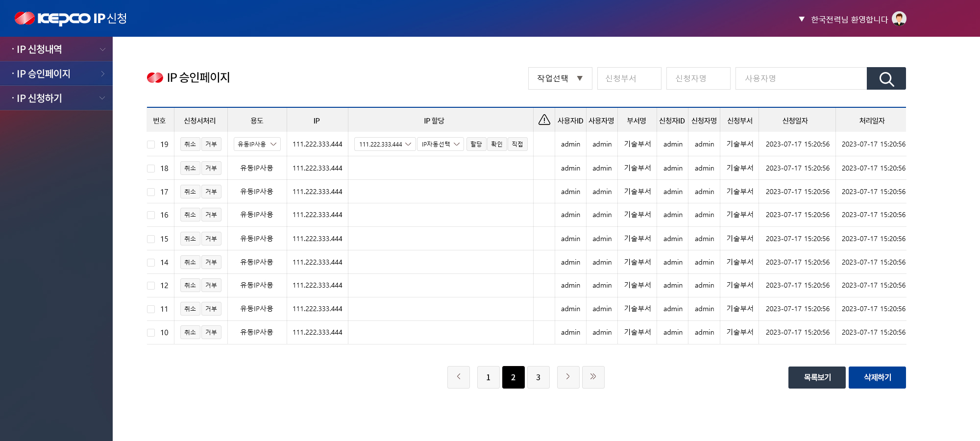Jump to last page double arrow
This screenshot has height=441, width=980.
click(593, 377)
